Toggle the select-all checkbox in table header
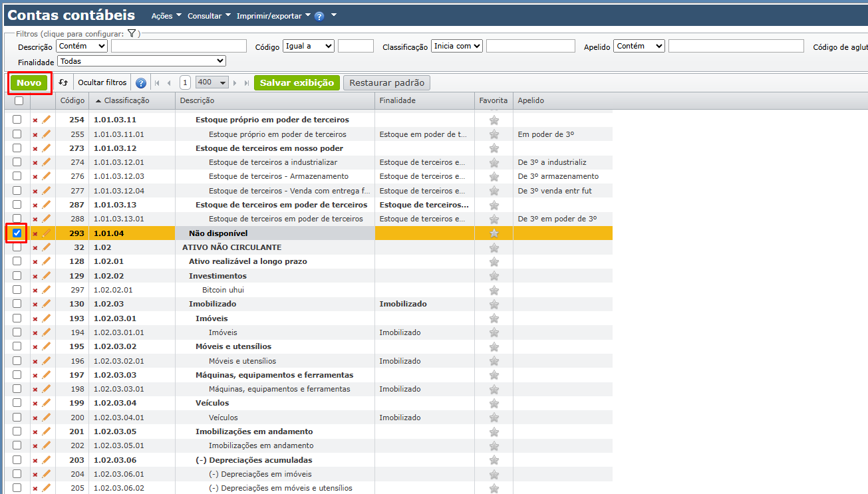Viewport: 868px width, 494px height. (x=19, y=101)
